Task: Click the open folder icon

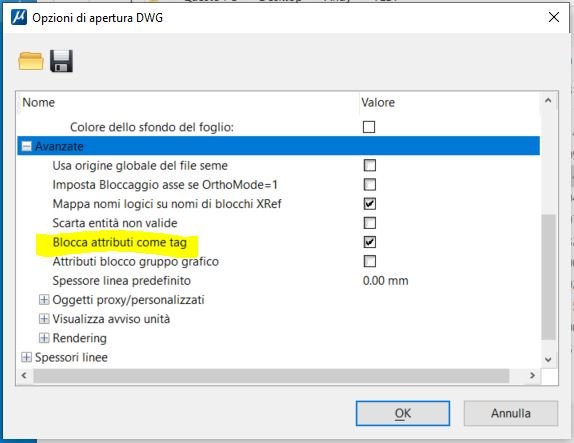Action: (31, 61)
